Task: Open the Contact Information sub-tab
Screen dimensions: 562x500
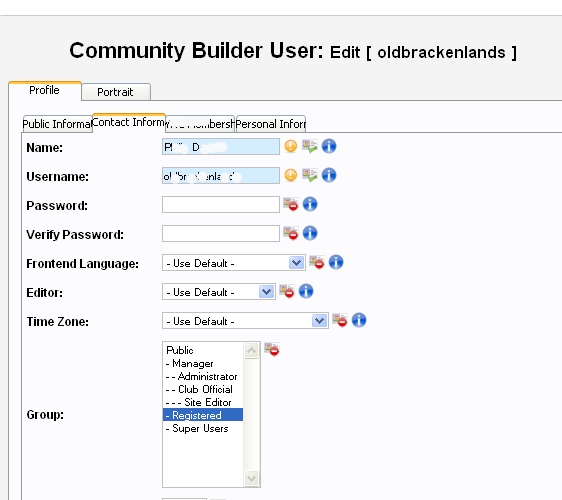Action: 129,123
